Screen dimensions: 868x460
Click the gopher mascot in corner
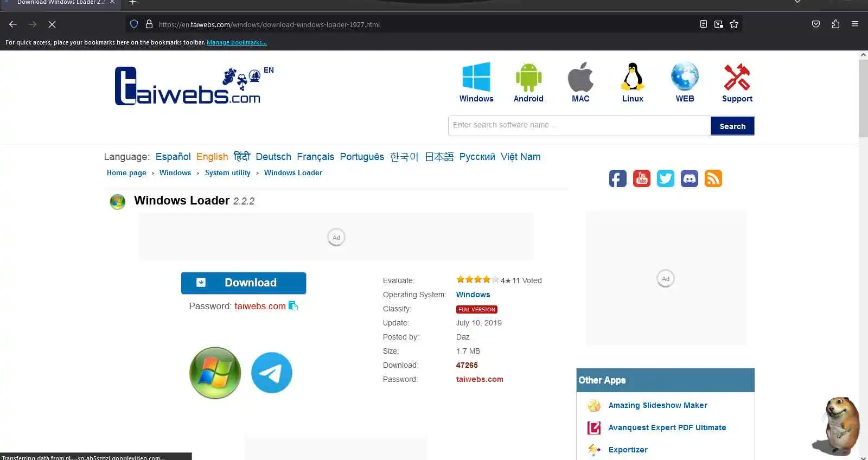point(837,426)
